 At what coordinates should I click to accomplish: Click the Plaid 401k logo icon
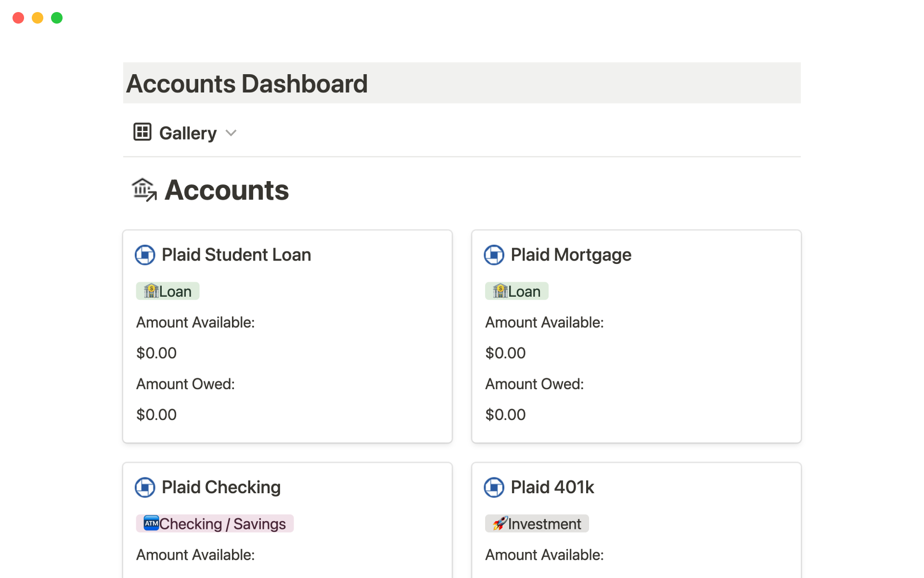pos(494,487)
